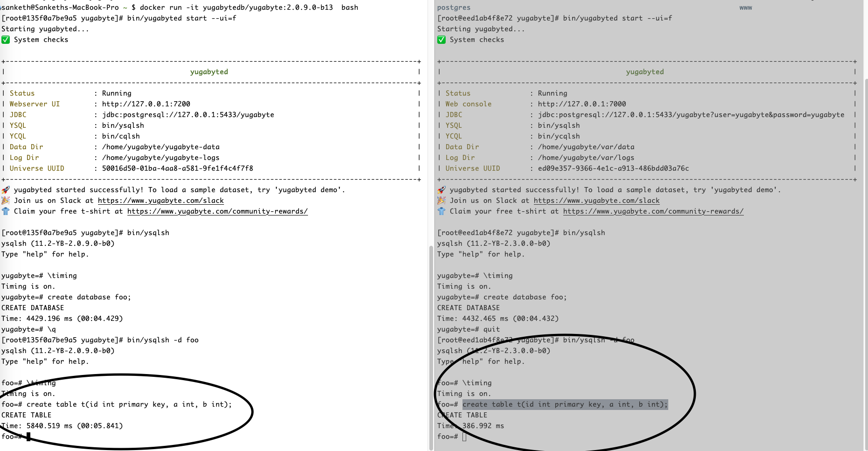Viewport: 868px width, 451px height.
Task: Select the 'postgres' title in the right terminal
Action: (454, 7)
